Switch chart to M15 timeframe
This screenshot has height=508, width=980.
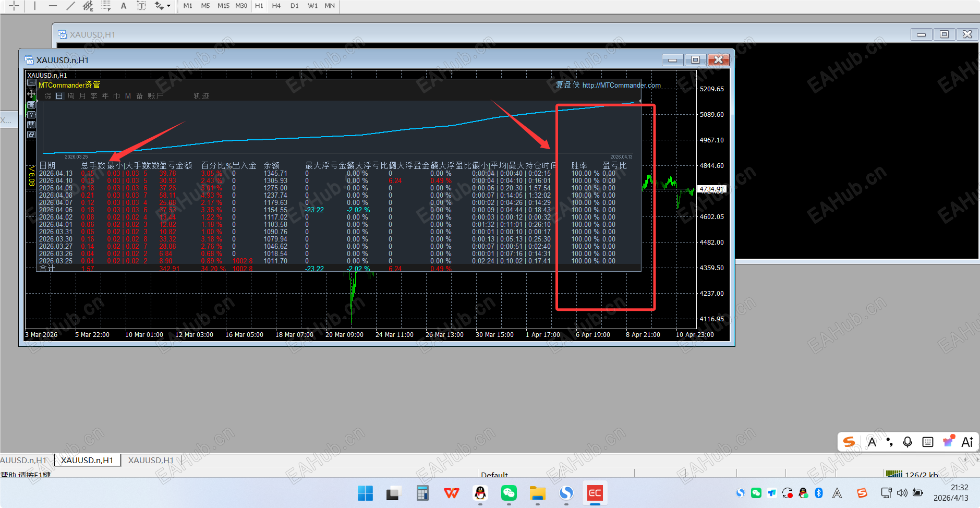(223, 6)
